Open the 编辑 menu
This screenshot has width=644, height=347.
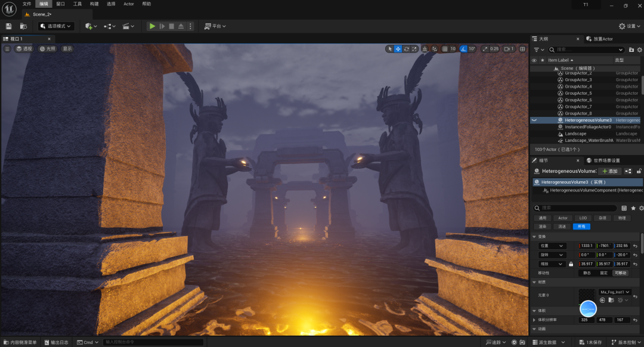pos(44,4)
